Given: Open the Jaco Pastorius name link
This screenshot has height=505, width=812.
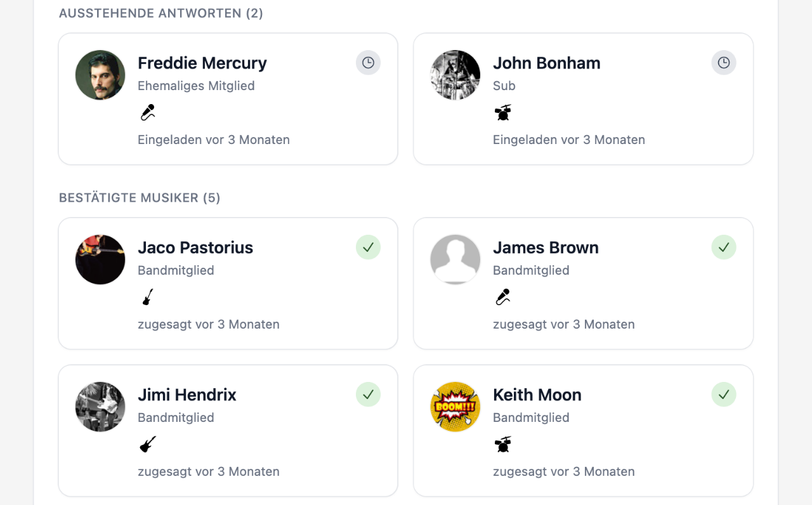Looking at the screenshot, I should tap(195, 247).
